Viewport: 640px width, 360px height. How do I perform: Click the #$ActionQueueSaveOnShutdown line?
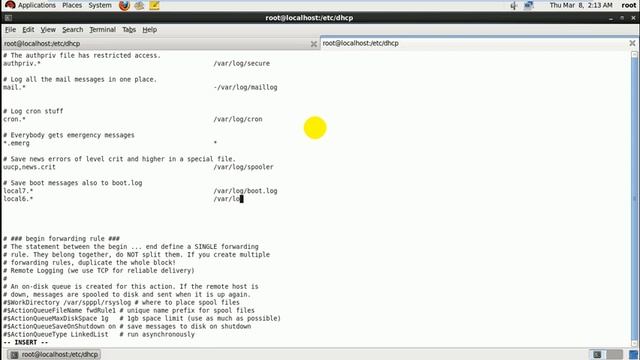pos(127,326)
